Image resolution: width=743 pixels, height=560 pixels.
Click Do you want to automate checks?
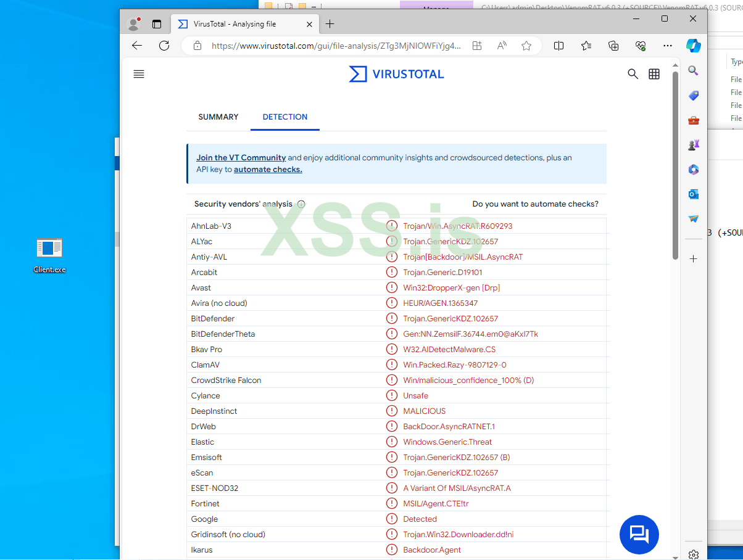tap(535, 204)
